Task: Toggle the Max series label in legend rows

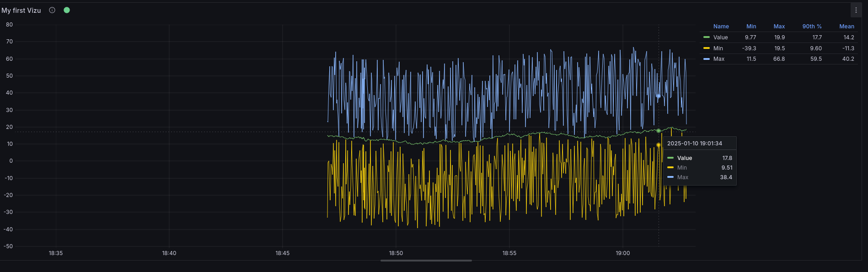Action: [x=718, y=59]
